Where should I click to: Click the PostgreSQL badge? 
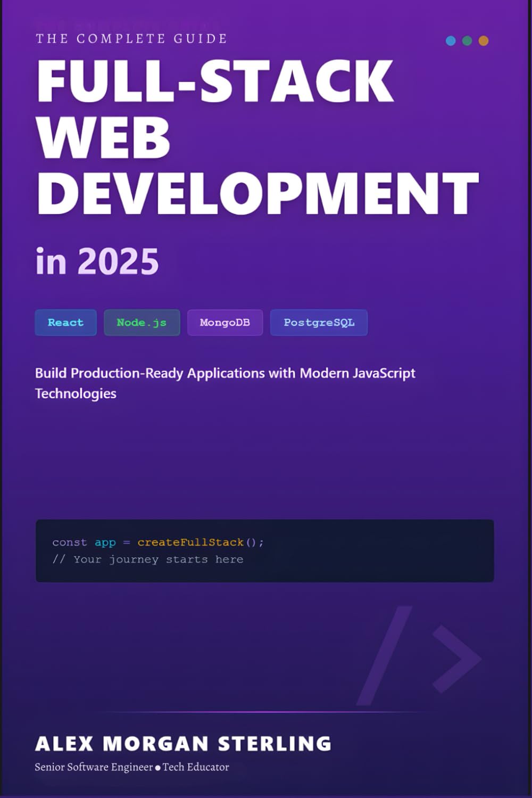(x=319, y=322)
